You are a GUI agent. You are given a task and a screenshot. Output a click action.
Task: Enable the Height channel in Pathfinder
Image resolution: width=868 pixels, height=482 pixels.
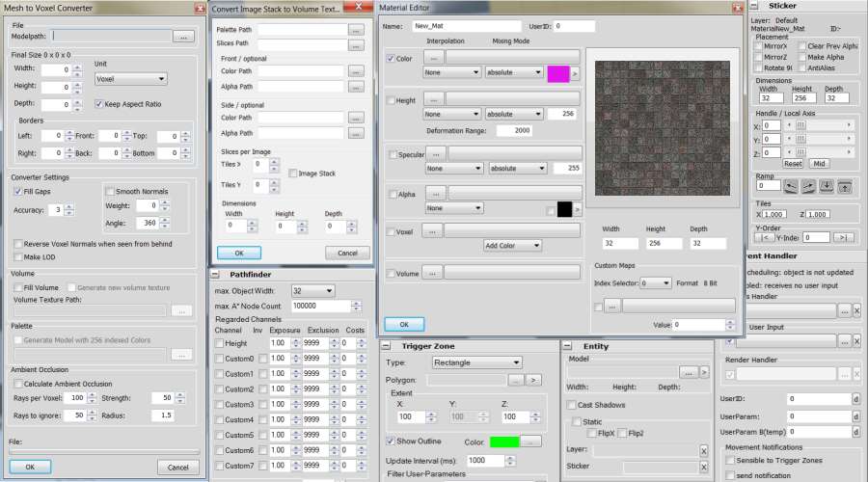[x=219, y=343]
